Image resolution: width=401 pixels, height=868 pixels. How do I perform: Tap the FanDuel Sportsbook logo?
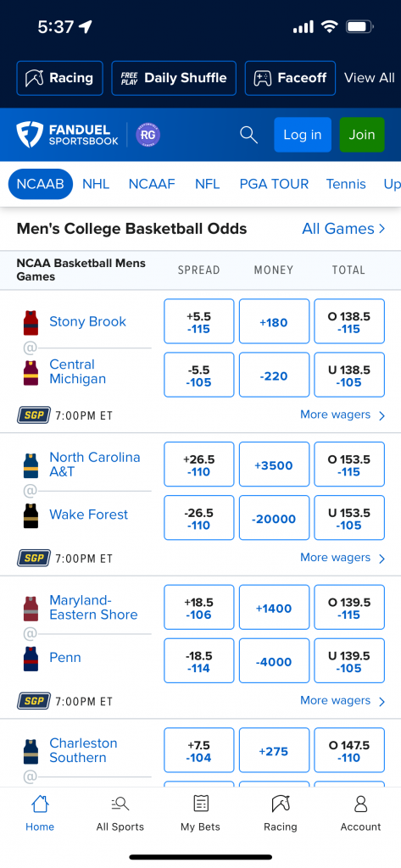click(67, 135)
